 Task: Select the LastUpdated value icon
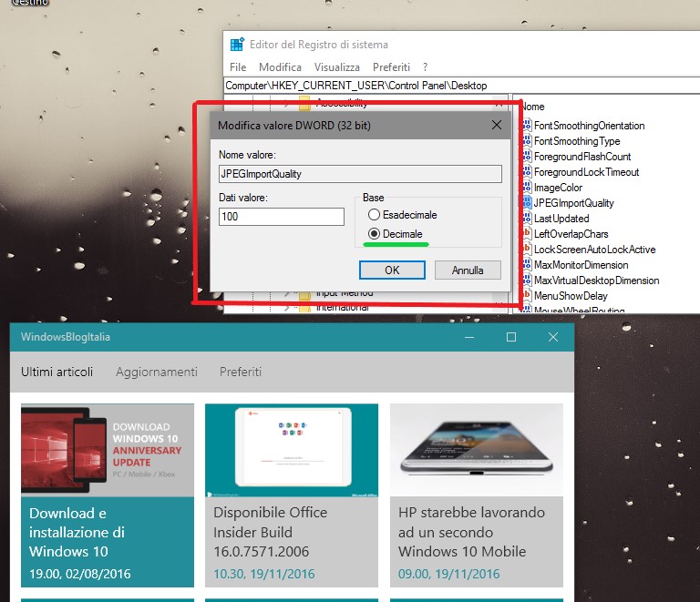(x=527, y=219)
